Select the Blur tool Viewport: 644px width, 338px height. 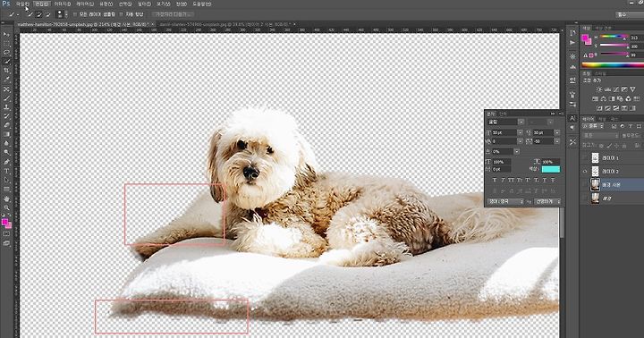[6, 143]
